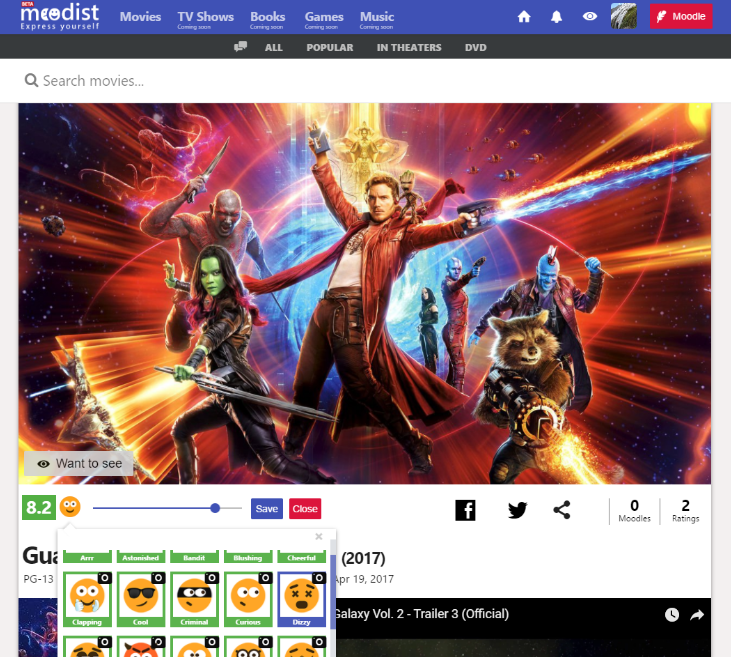
Task: Open the Games section
Action: click(x=324, y=17)
